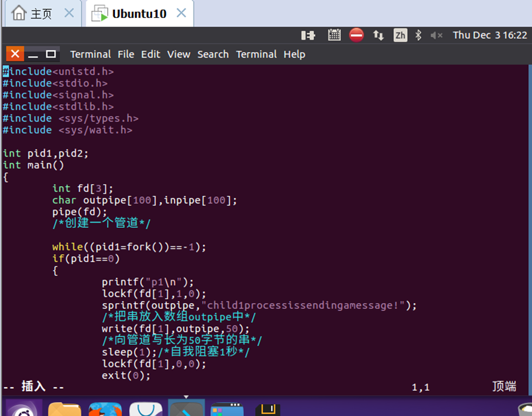This screenshot has width=532, height=416.
Task: Click the 1,1 cursor position indicator
Action: [x=421, y=387]
